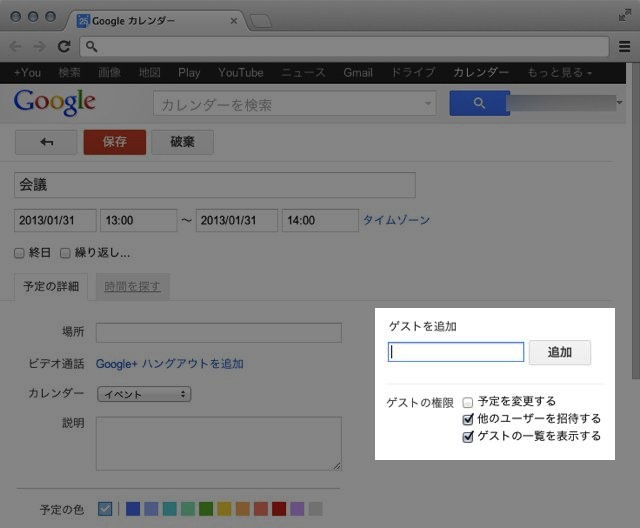Pick the purple event color
The image size is (640, 528).
tap(297, 509)
